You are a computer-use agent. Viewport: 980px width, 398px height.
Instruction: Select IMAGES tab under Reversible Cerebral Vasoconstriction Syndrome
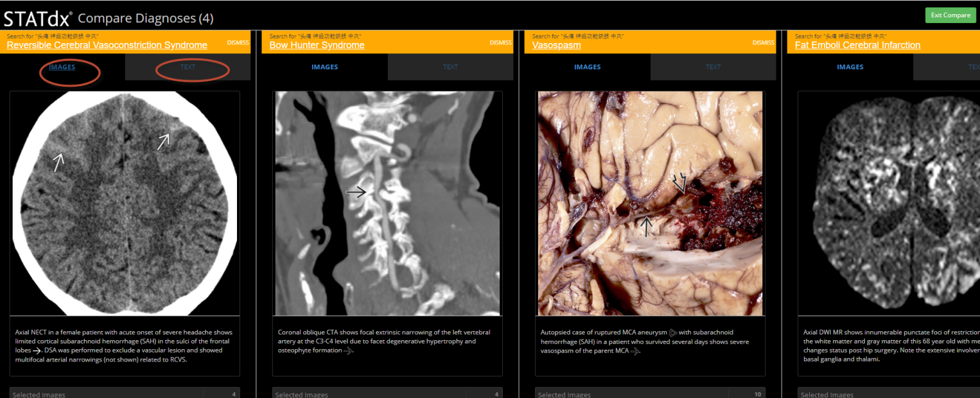(62, 67)
